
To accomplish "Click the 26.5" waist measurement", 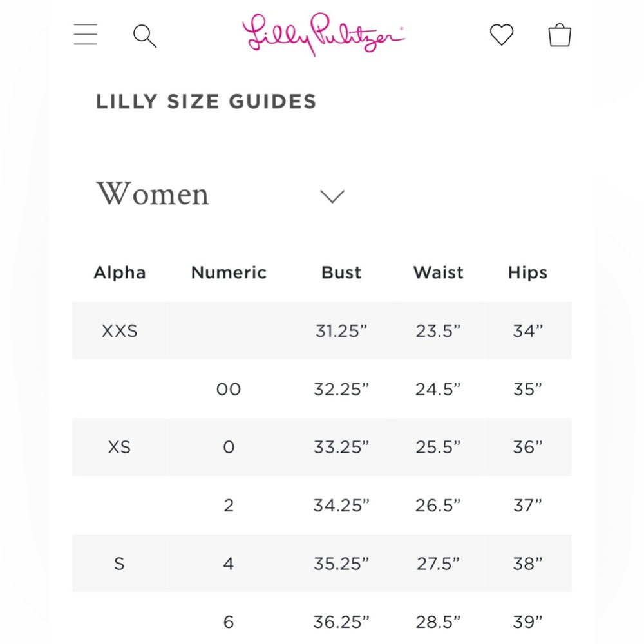I will click(438, 506).
